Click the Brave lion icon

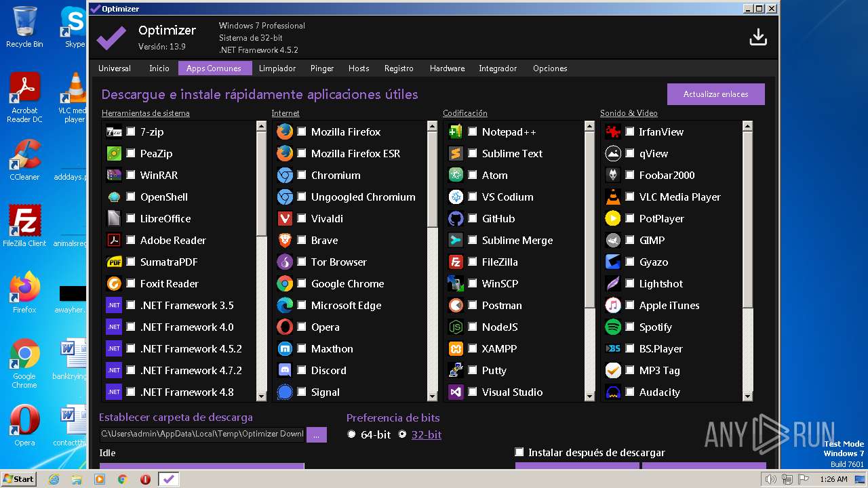(285, 241)
